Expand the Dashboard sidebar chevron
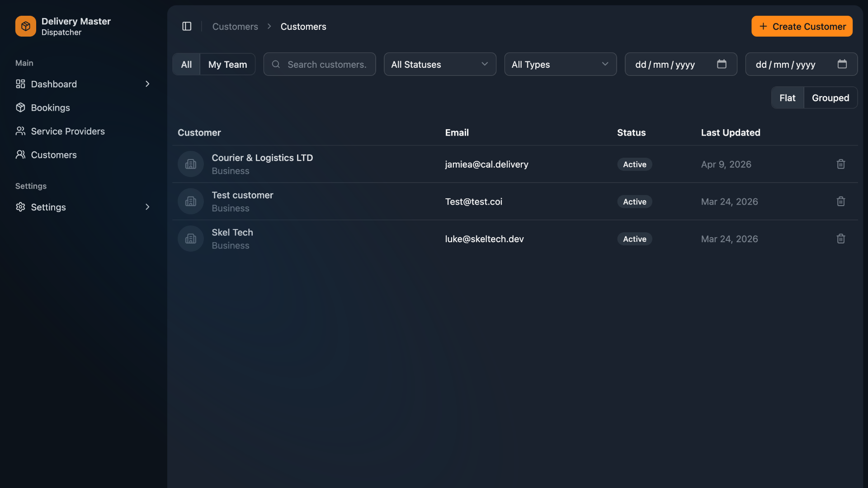868x488 pixels. coord(147,84)
